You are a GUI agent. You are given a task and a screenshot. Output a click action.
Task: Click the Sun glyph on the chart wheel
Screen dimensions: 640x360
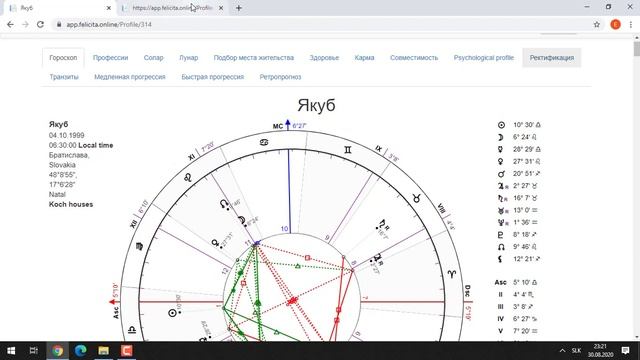(x=173, y=313)
